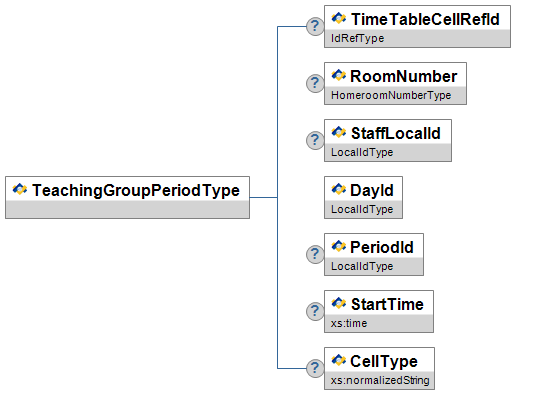Click the element icon in TeachingGroupPeriodType box
Image resolution: width=533 pixels, height=394 pixels.
click(20, 189)
